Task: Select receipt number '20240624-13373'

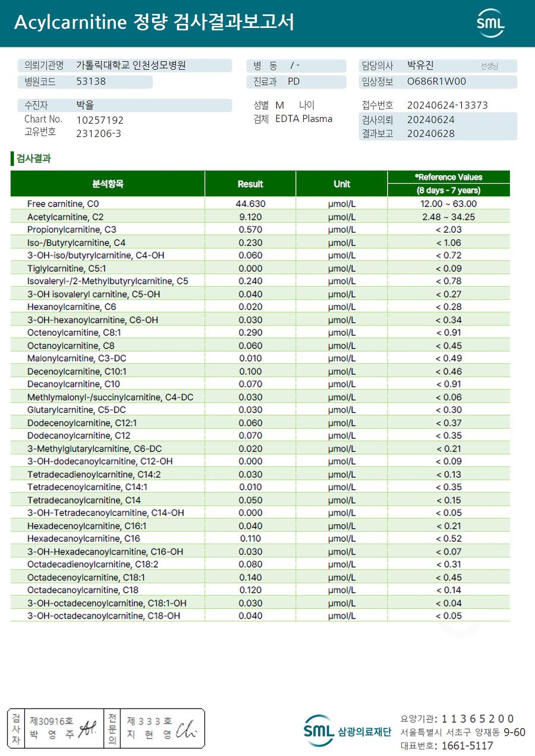Action: [448, 105]
